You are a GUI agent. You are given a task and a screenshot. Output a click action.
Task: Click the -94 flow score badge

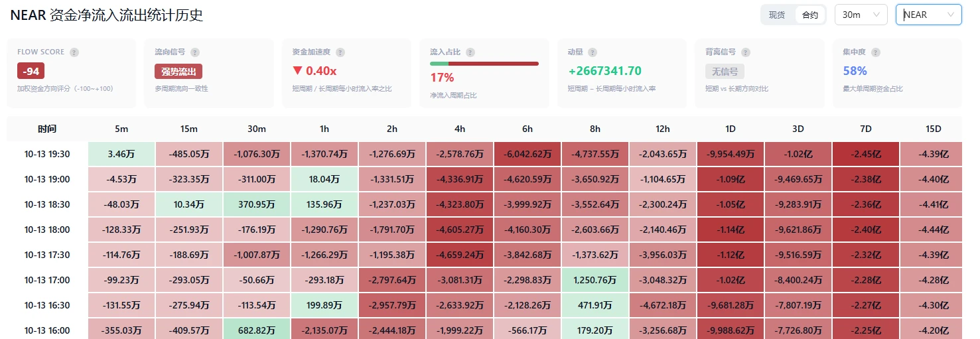click(31, 71)
